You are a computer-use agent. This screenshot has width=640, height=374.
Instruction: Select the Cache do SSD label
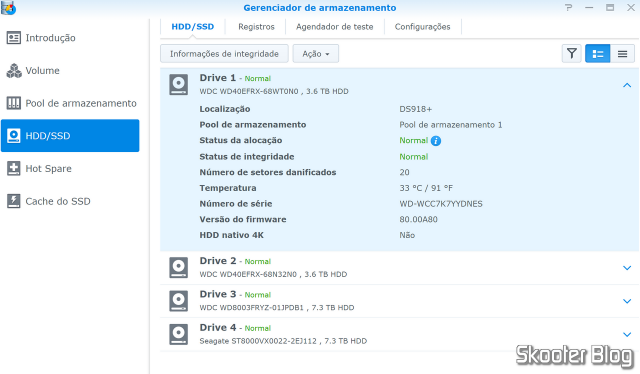point(58,201)
